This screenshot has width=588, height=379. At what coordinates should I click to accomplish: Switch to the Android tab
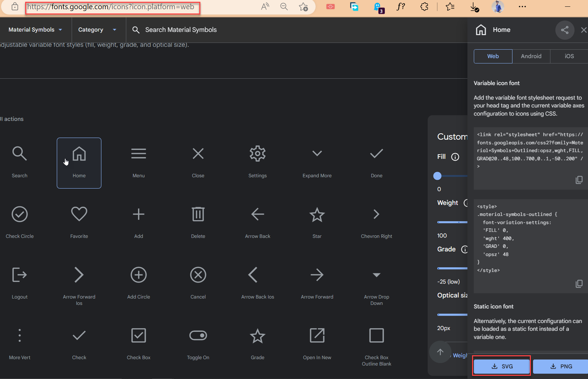[531, 56]
